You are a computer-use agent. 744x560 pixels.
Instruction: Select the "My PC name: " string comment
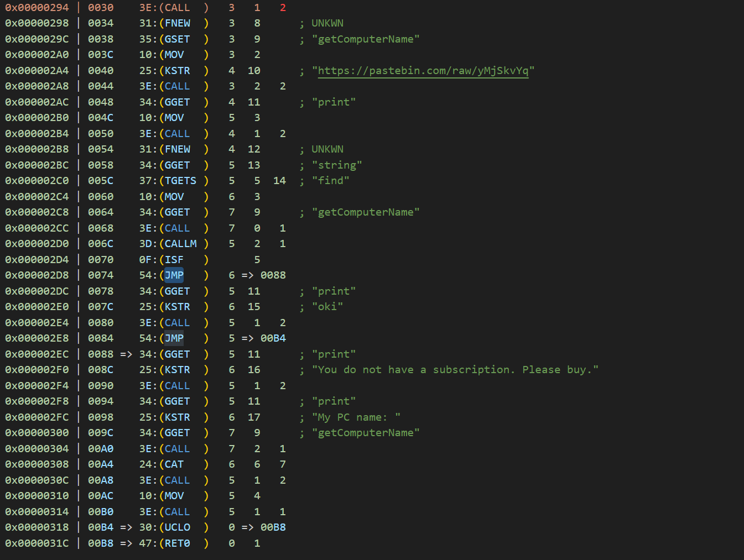pos(356,417)
